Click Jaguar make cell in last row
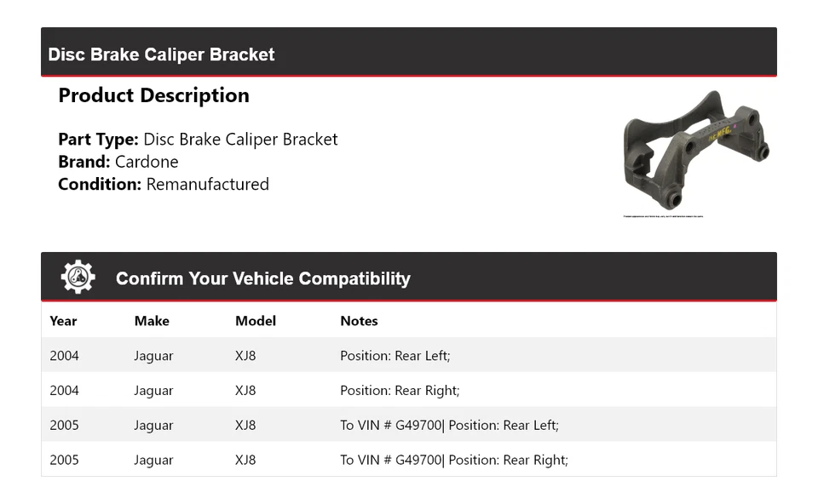The width and height of the screenshot is (818, 504). (153, 461)
